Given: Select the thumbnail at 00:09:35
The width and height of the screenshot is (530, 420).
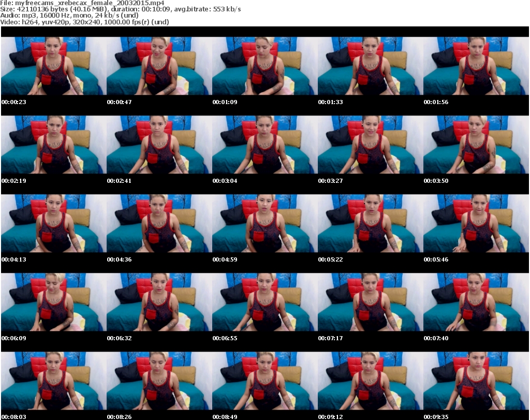Looking at the screenshot, I should click(476, 381).
